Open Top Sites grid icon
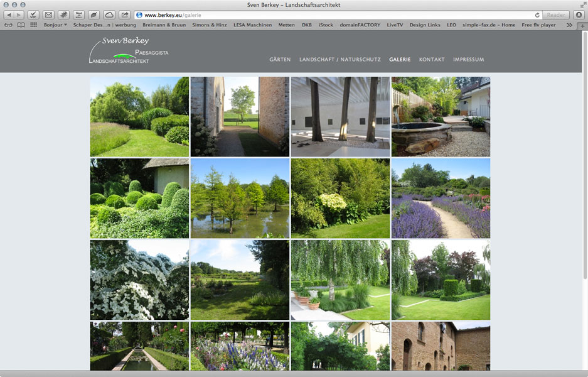This screenshot has width=588, height=377. (33, 25)
